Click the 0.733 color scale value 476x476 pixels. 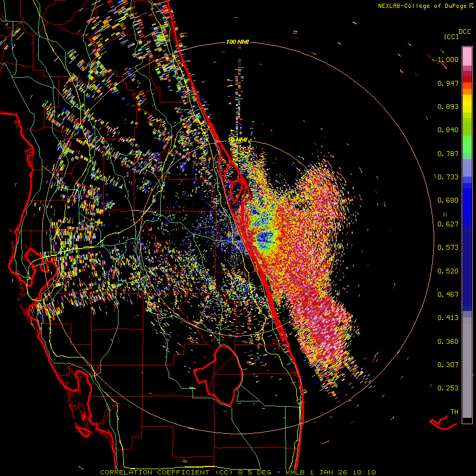pyautogui.click(x=448, y=177)
